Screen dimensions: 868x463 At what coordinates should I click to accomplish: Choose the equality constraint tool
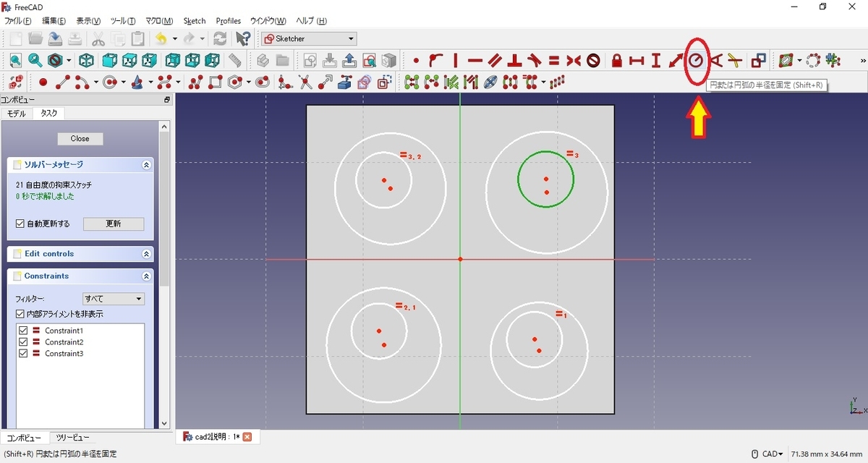(554, 61)
